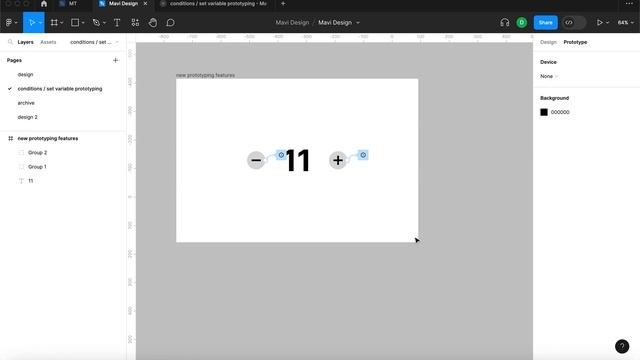Viewport: 640px width, 360px height.
Task: Click the black background color swatch
Action: click(544, 112)
